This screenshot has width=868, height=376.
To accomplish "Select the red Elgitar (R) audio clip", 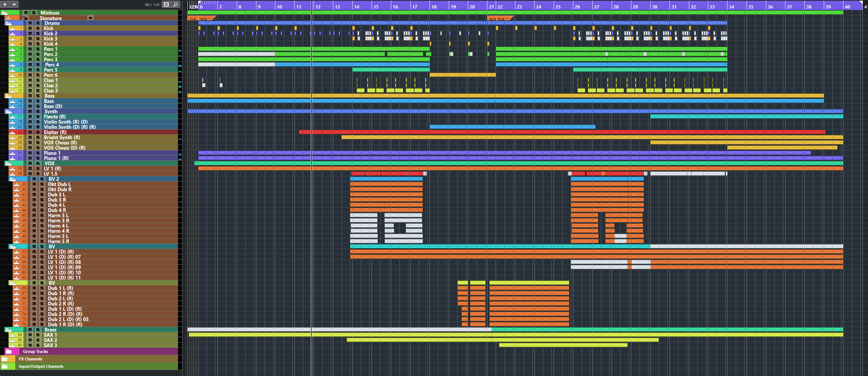I will (557, 132).
